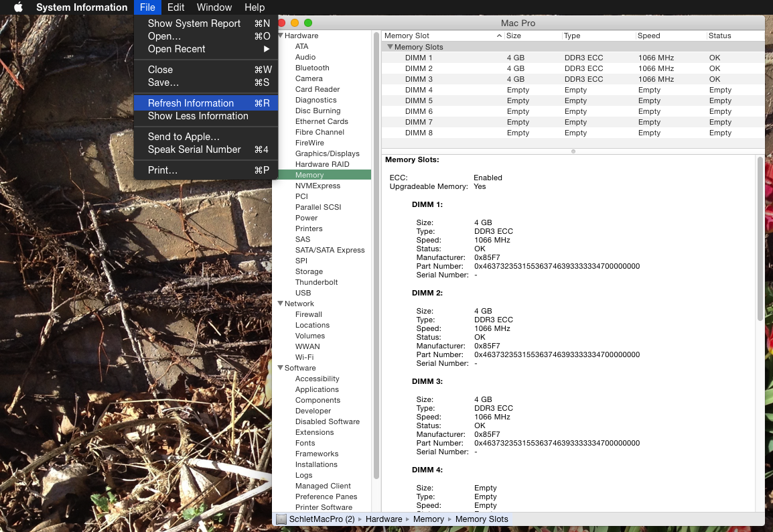Collapse the Memory Slots group row
The image size is (773, 532).
pos(390,47)
